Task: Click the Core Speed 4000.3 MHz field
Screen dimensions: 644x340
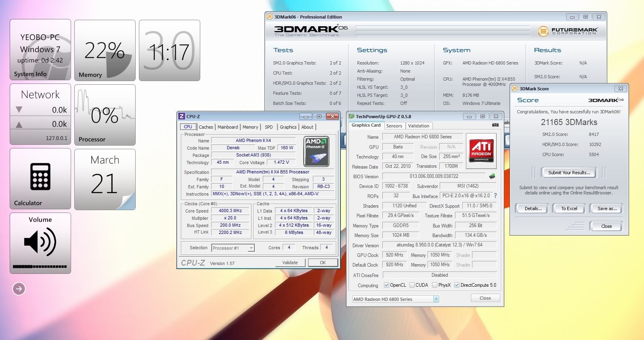Action: [x=230, y=211]
